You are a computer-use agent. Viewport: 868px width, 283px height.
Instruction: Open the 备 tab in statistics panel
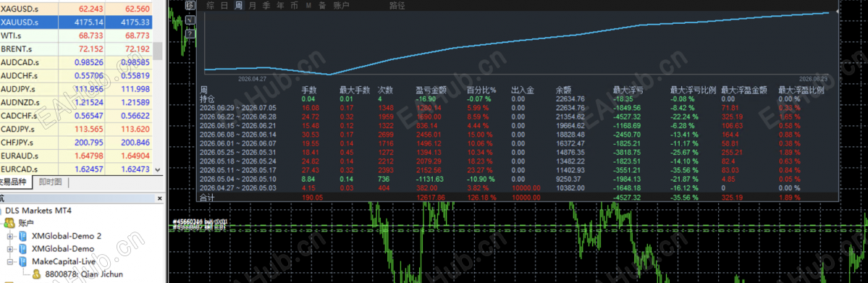click(321, 6)
